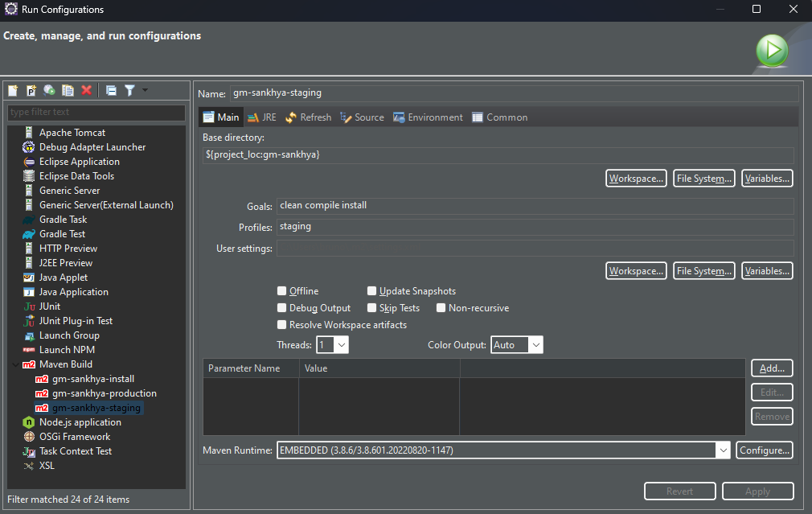Click the Name input field
Screen dimensions: 812x514
pyautogui.click(x=514, y=93)
